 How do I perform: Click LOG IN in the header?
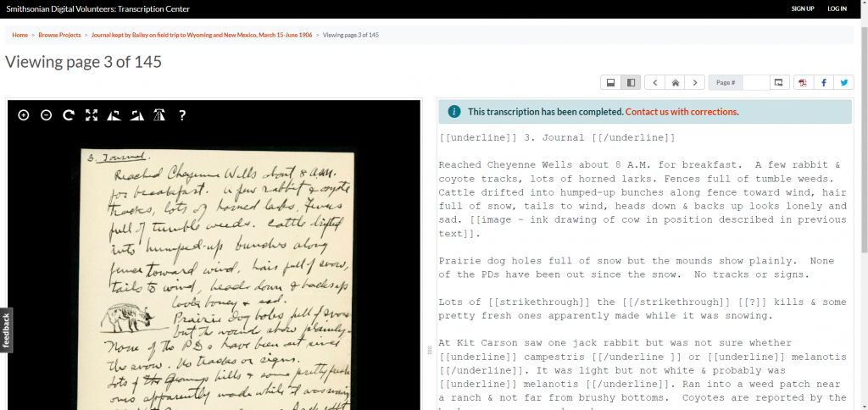point(837,8)
